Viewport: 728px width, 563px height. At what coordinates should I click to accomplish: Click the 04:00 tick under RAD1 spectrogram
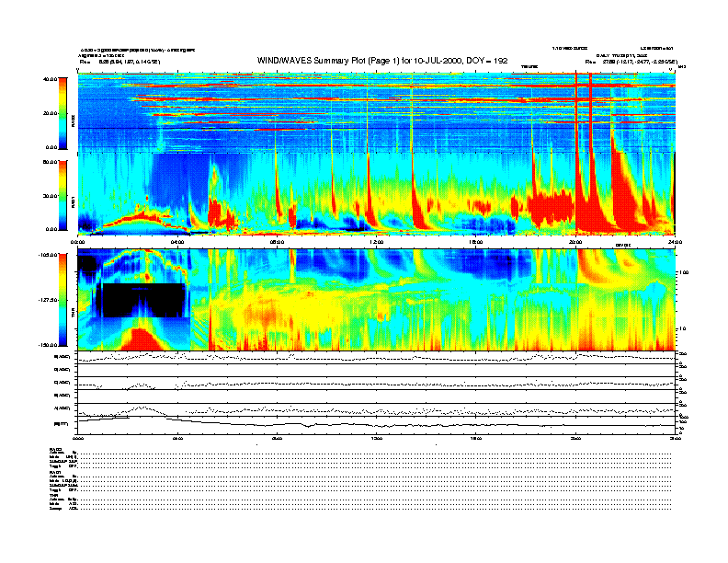coord(177,242)
